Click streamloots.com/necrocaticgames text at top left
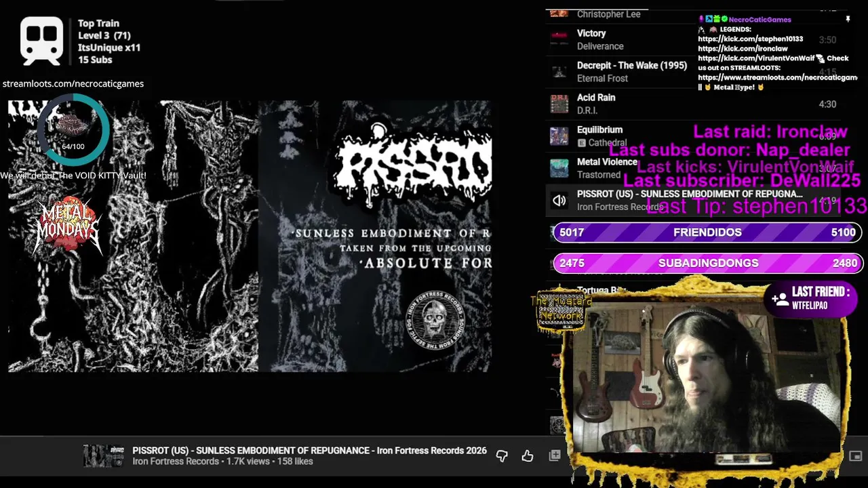The width and height of the screenshot is (868, 488). pyautogui.click(x=73, y=83)
